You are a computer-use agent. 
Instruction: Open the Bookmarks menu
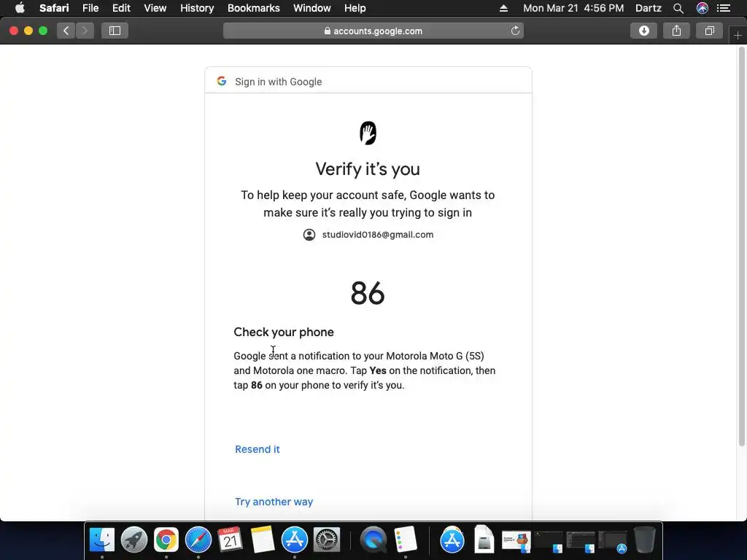coord(253,8)
